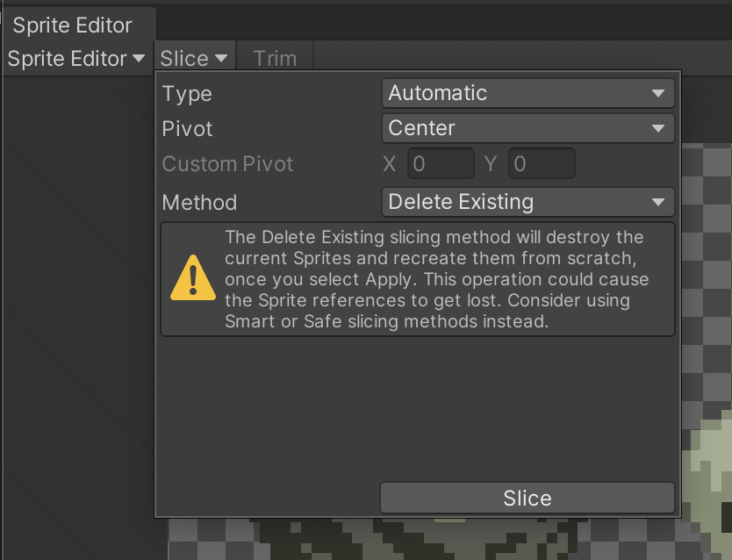Click the Method label
The width and height of the screenshot is (732, 560).
point(199,203)
